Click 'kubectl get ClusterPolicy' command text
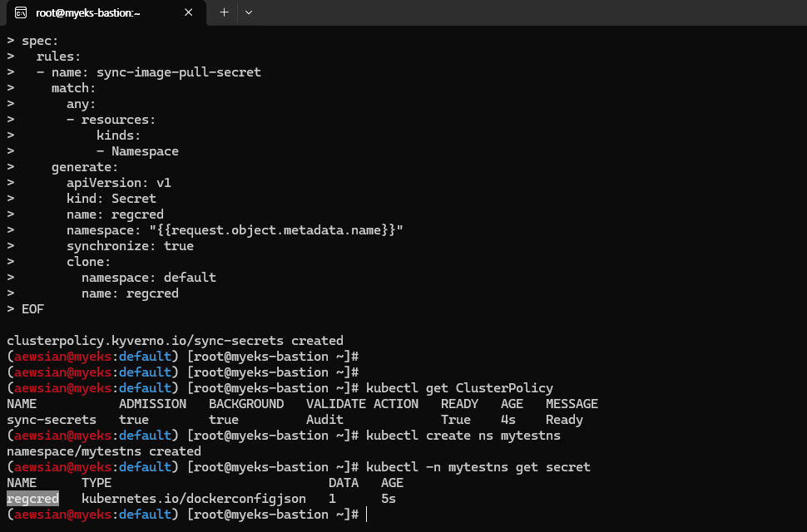Image resolution: width=807 pixels, height=532 pixels. [x=459, y=388]
